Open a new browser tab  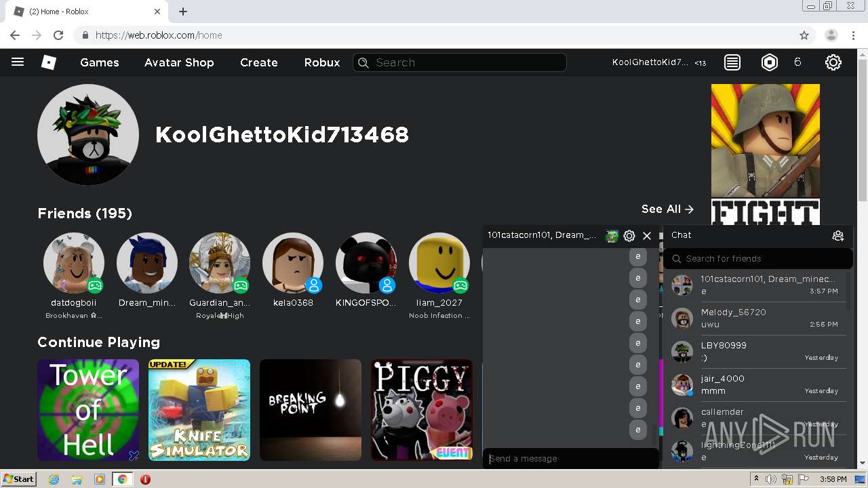183,12
